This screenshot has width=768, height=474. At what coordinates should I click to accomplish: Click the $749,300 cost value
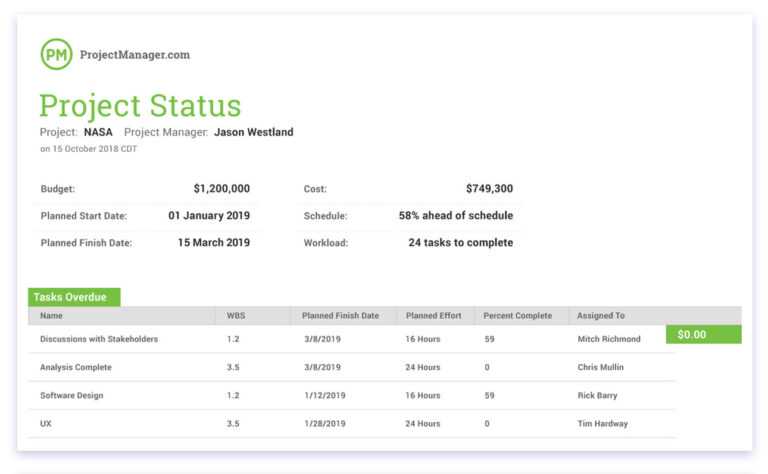(x=489, y=188)
